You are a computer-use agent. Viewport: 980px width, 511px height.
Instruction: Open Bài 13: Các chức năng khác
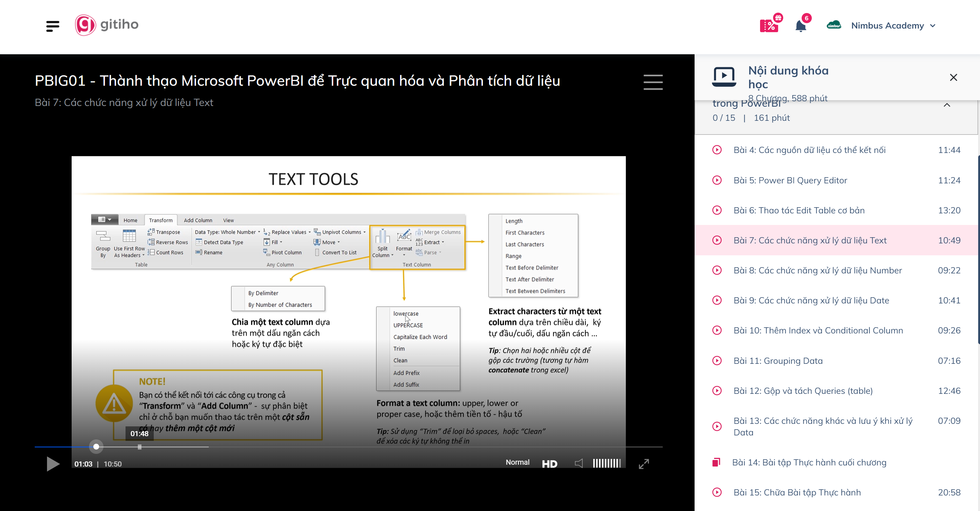pyautogui.click(x=836, y=427)
